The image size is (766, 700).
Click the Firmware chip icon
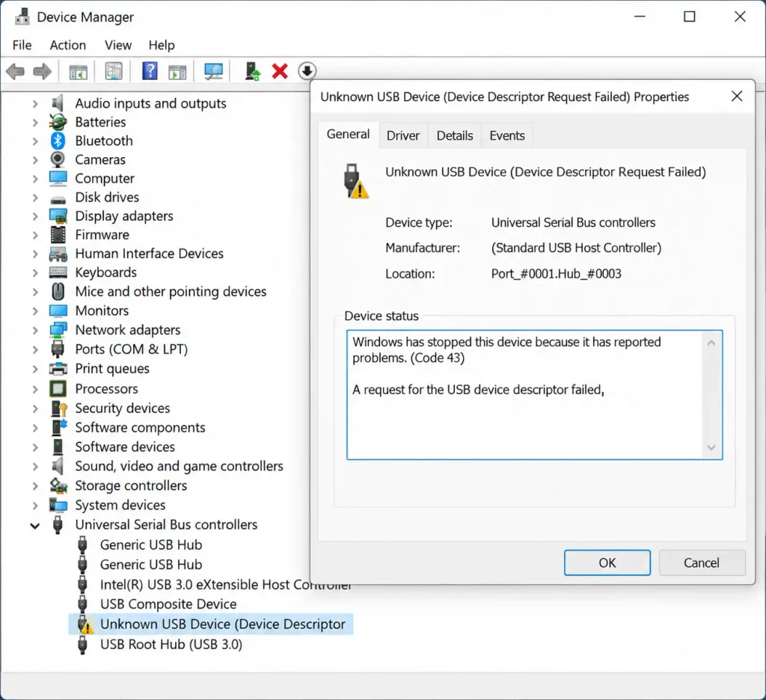[58, 235]
